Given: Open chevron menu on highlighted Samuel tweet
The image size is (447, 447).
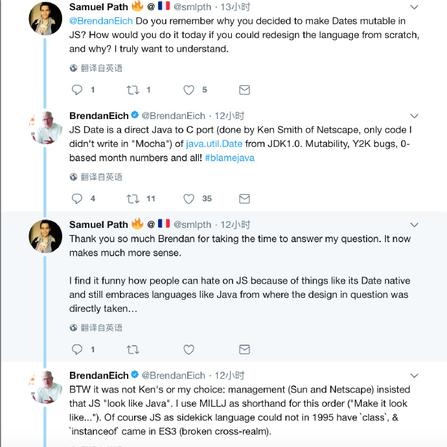Looking at the screenshot, I should [x=414, y=225].
